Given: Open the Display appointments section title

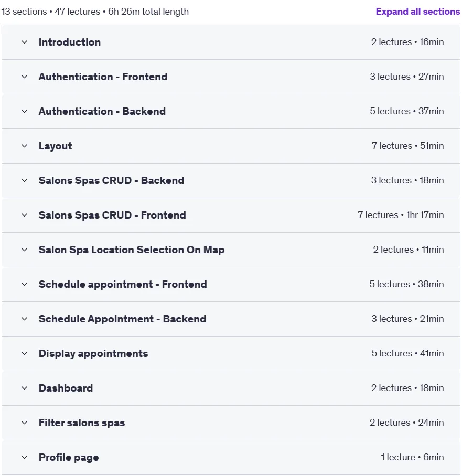Looking at the screenshot, I should tap(93, 354).
